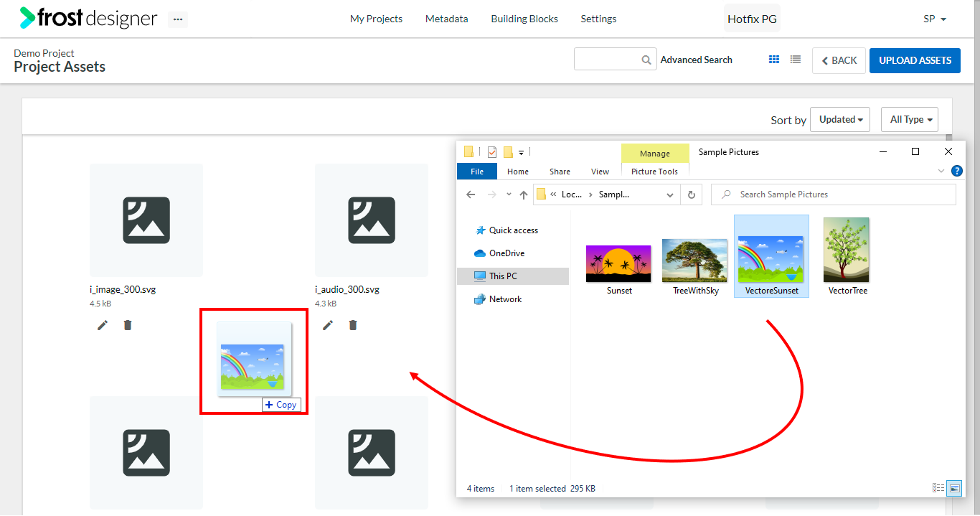Delete the i_audio_300.svg asset with trash icon
Viewport: 980px width, 516px height.
(353, 325)
